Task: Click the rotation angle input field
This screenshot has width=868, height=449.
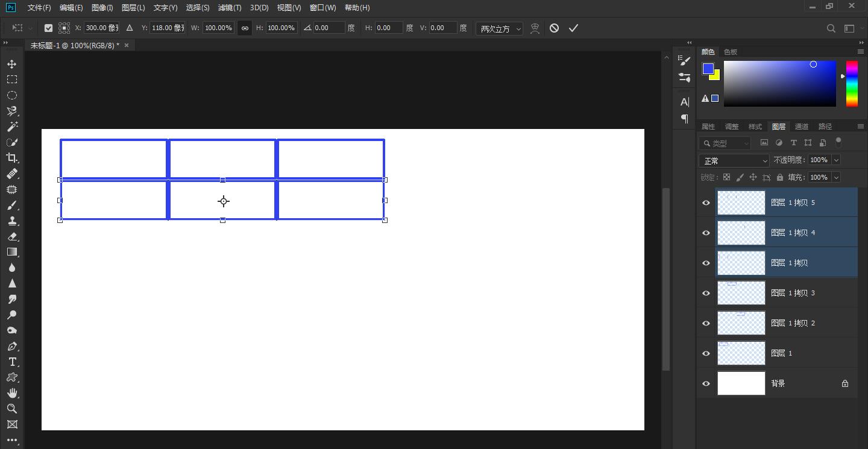Action: coord(329,28)
